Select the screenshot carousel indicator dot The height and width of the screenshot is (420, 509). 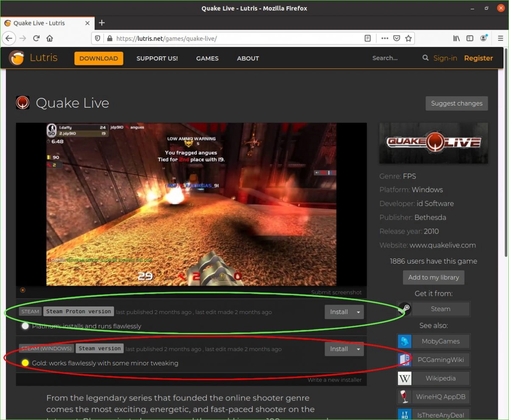22,290
